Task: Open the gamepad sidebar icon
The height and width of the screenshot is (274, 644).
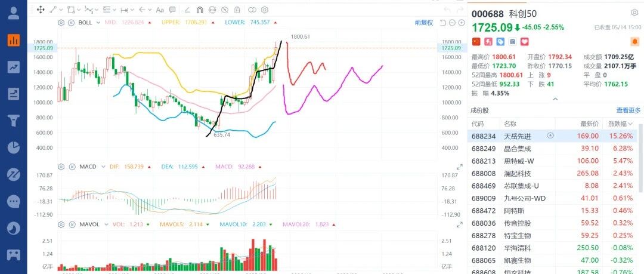Action: (x=14, y=255)
